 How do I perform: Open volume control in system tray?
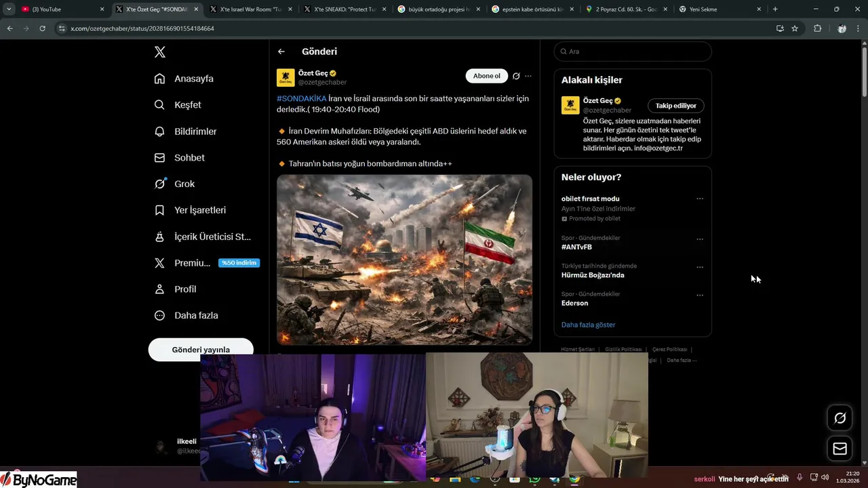point(825,478)
